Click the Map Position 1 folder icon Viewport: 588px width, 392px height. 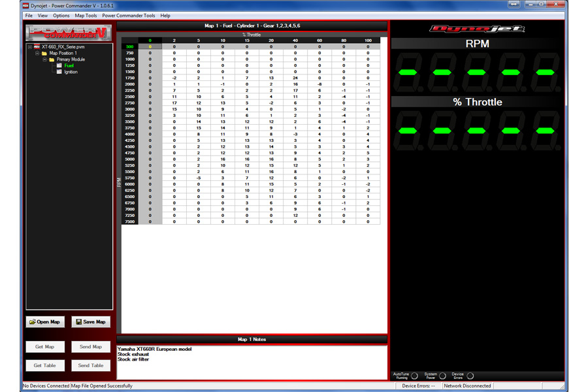click(44, 54)
